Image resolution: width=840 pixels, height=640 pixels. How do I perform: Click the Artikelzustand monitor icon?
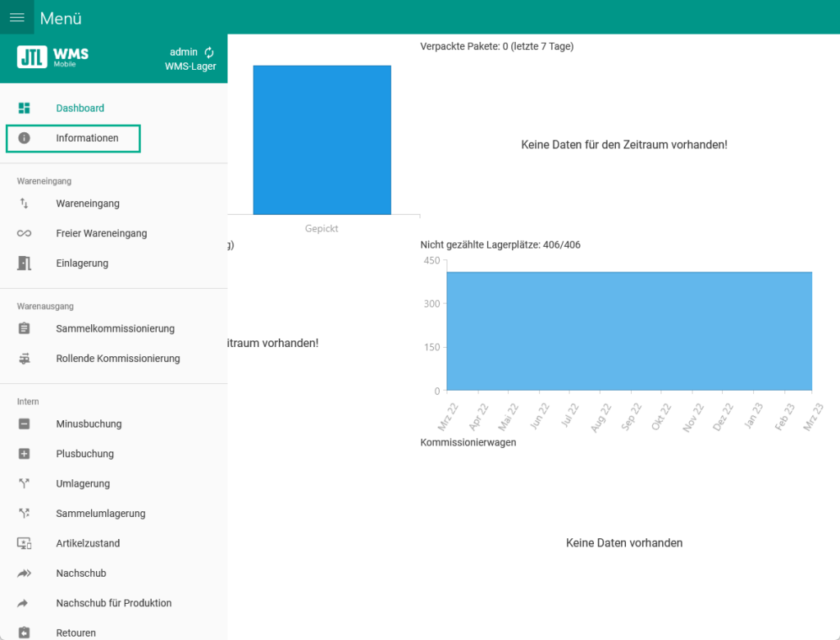tap(24, 543)
